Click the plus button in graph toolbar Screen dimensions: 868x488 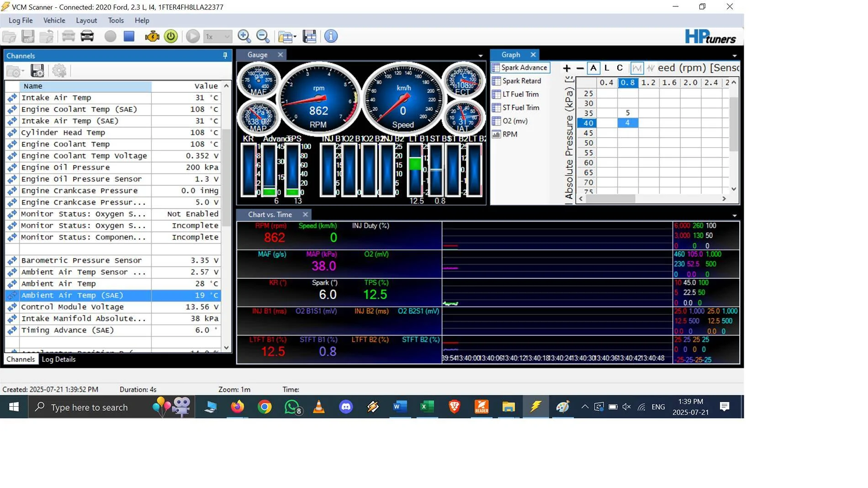pos(566,68)
